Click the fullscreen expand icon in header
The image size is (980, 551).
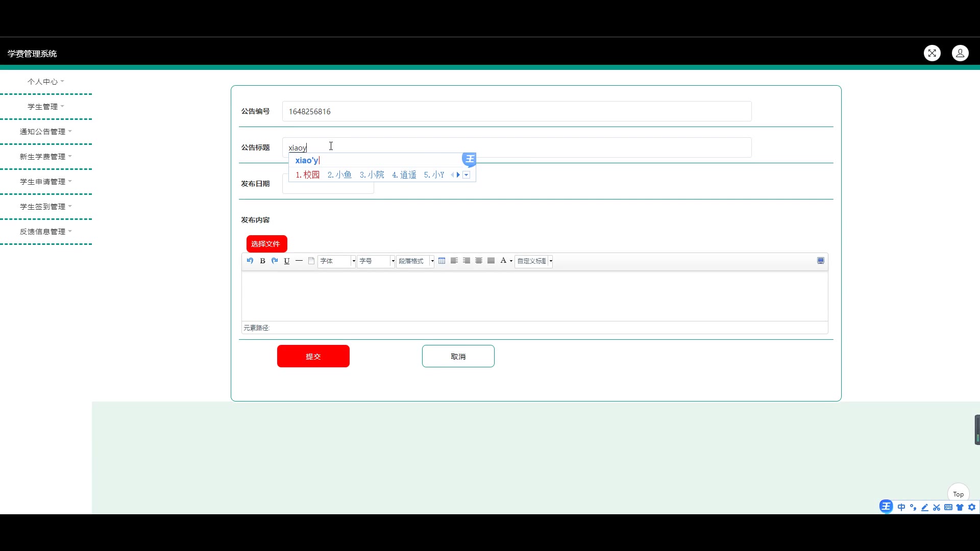point(932,53)
